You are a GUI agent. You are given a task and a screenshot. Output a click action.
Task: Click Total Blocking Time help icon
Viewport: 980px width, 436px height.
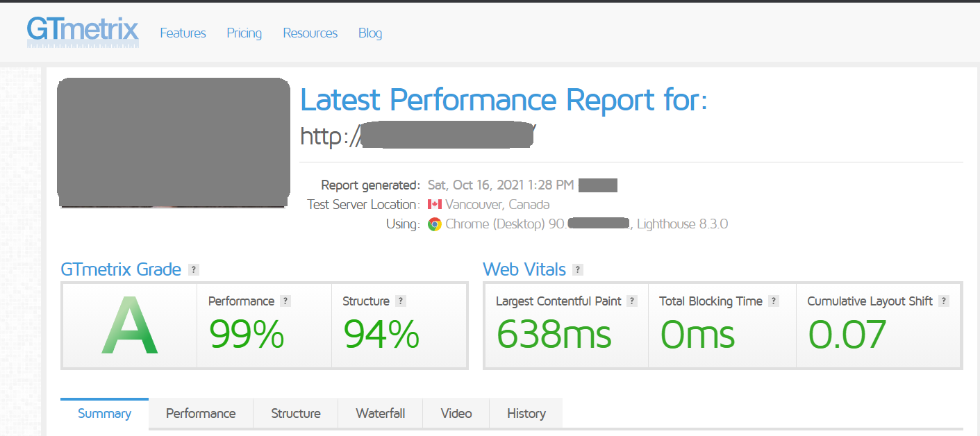pyautogui.click(x=774, y=301)
